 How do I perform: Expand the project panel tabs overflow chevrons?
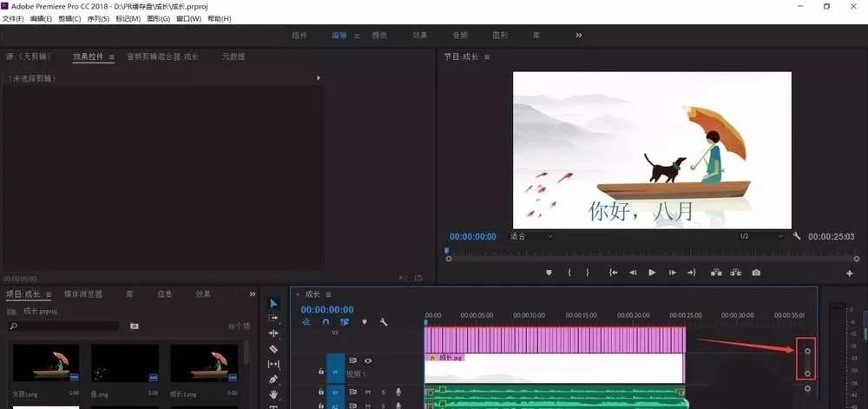253,294
